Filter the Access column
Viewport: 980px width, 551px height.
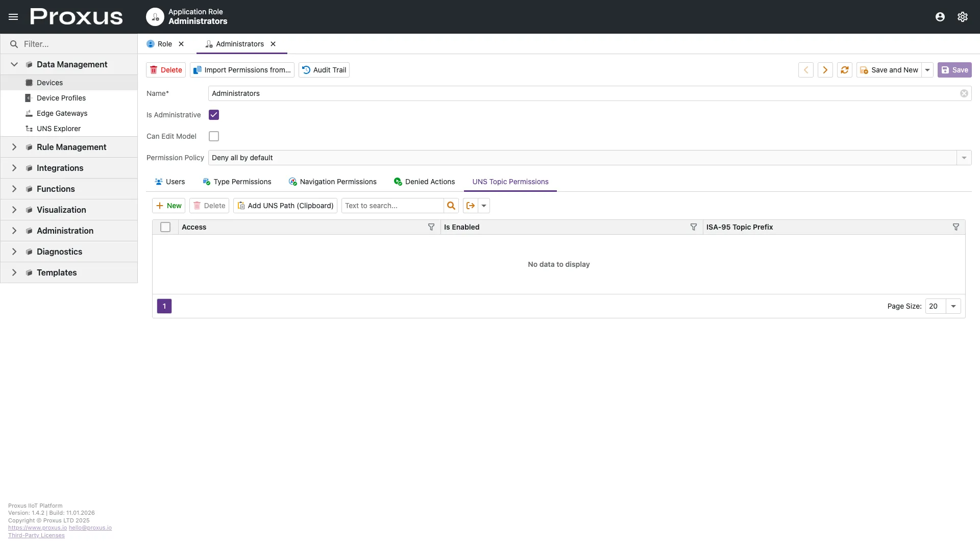pos(431,227)
